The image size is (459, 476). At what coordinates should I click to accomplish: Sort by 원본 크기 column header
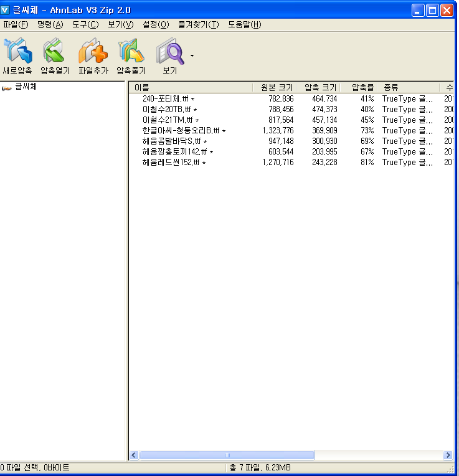(275, 87)
